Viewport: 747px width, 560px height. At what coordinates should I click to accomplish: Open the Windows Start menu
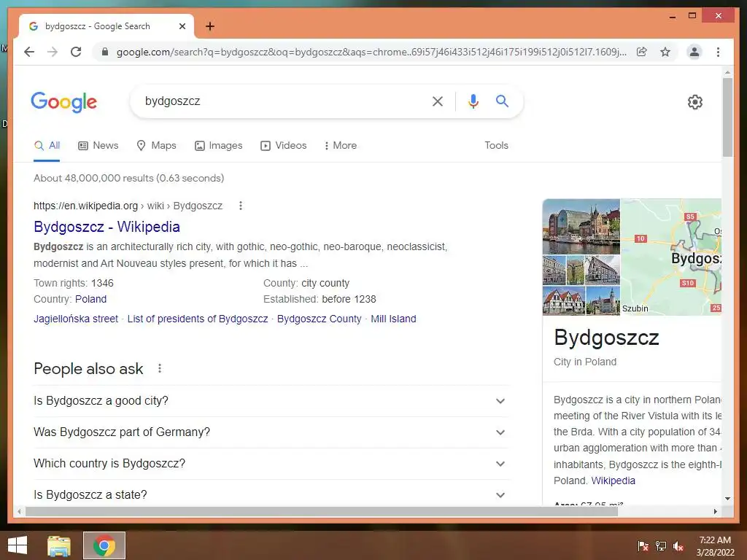[x=18, y=545]
